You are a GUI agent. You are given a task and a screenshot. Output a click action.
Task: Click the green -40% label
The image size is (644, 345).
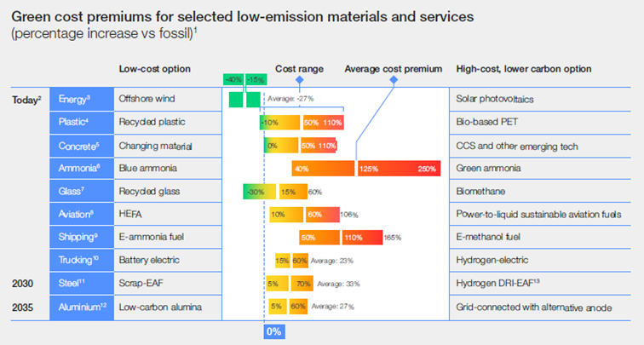pos(233,80)
